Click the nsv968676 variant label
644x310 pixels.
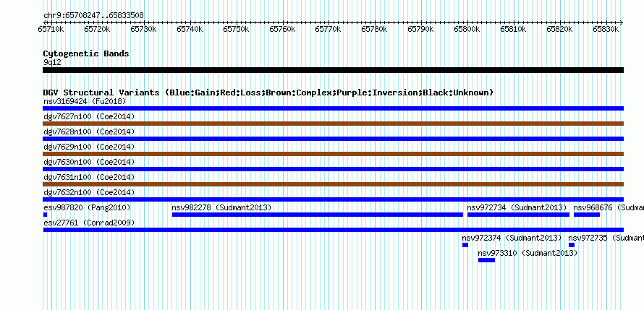609,207
